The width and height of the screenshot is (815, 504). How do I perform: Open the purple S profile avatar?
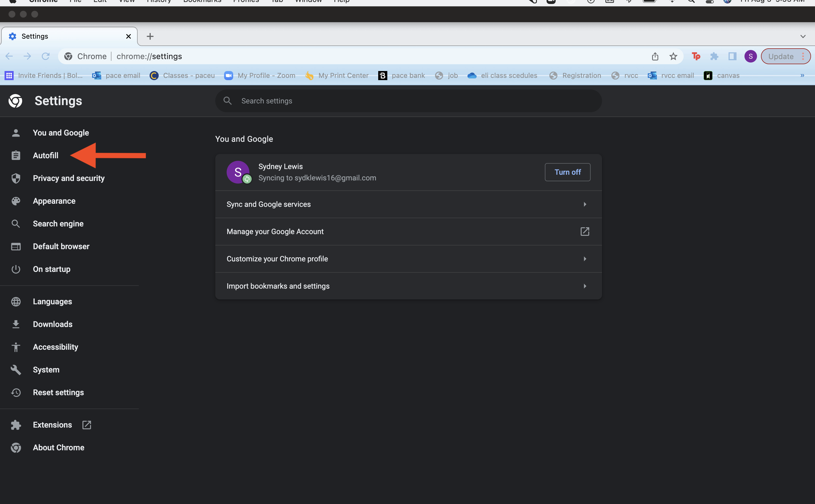[x=751, y=56]
